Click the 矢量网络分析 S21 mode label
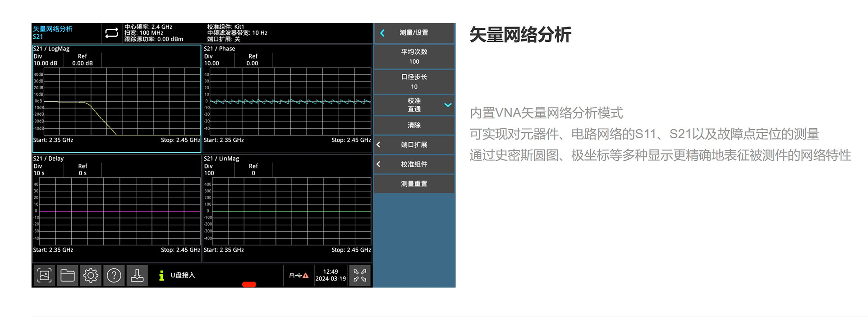Image resolution: width=868 pixels, height=317 pixels. 52,33
